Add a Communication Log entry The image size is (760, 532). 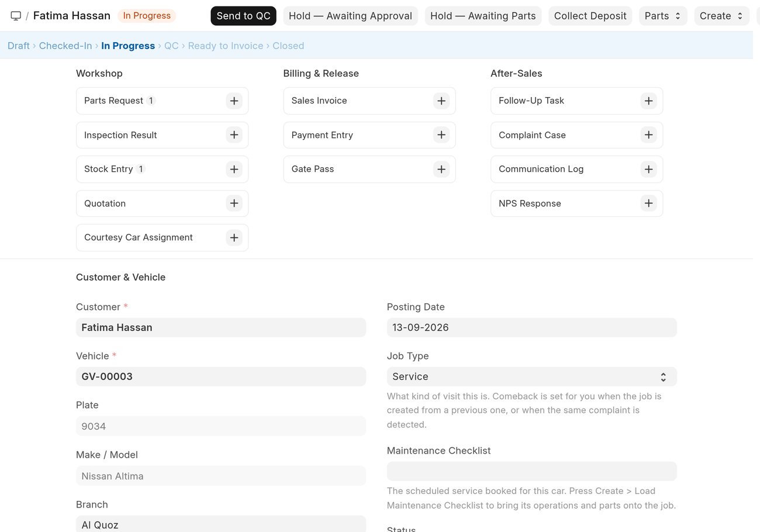tap(648, 169)
